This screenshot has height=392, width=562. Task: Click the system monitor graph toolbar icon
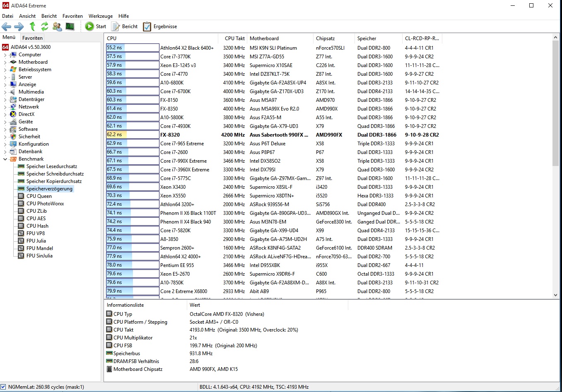[x=70, y=26]
